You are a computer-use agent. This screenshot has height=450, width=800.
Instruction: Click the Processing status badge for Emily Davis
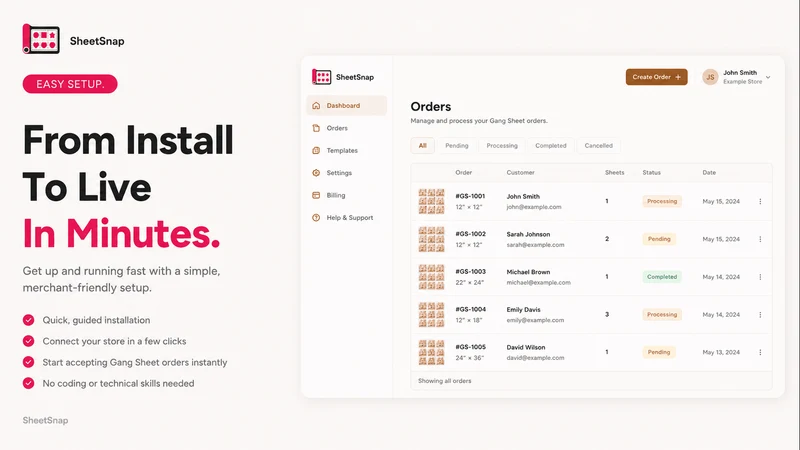pyautogui.click(x=662, y=315)
